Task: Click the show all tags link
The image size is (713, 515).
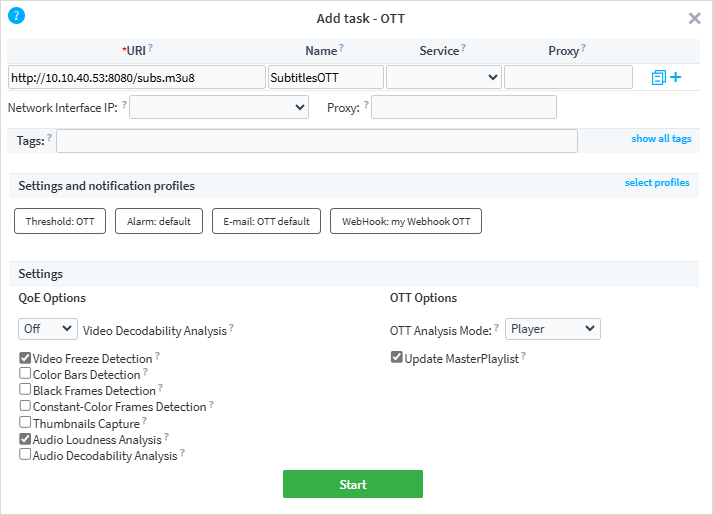Action: point(660,139)
